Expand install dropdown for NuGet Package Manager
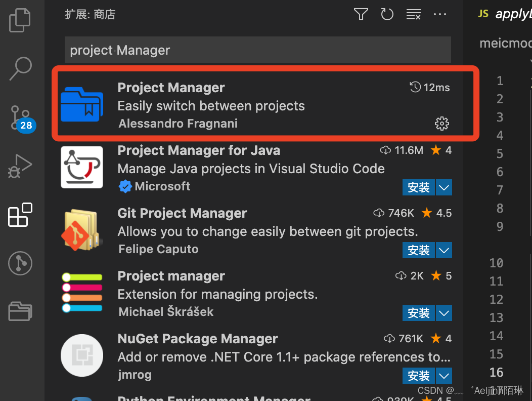This screenshot has height=401, width=532. click(x=444, y=376)
